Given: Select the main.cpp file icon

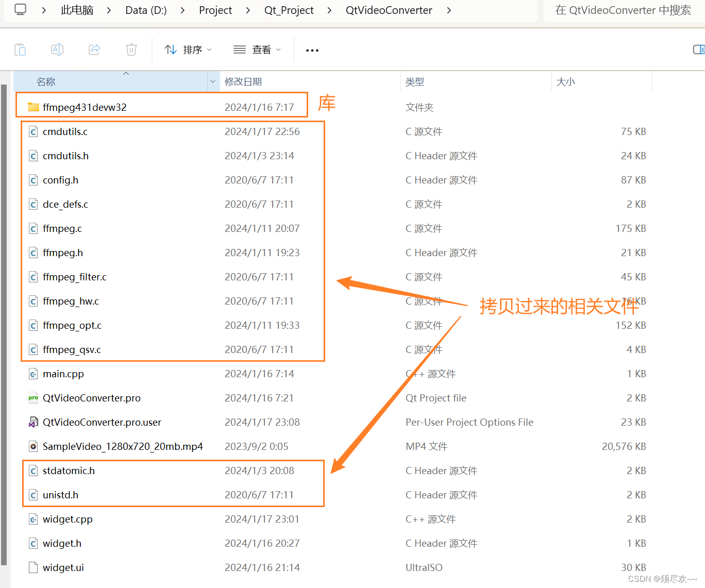Looking at the screenshot, I should click(x=33, y=374).
